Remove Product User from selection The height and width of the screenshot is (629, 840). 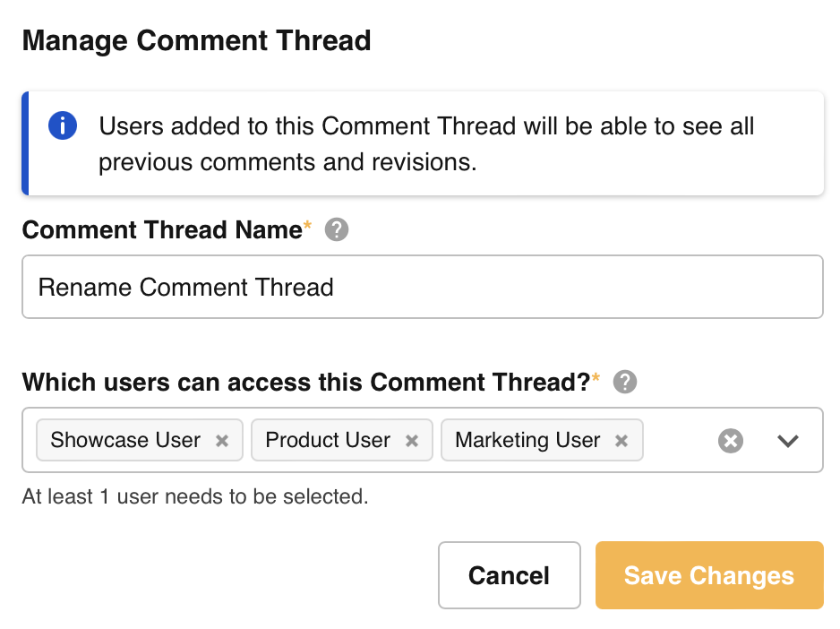click(x=412, y=441)
